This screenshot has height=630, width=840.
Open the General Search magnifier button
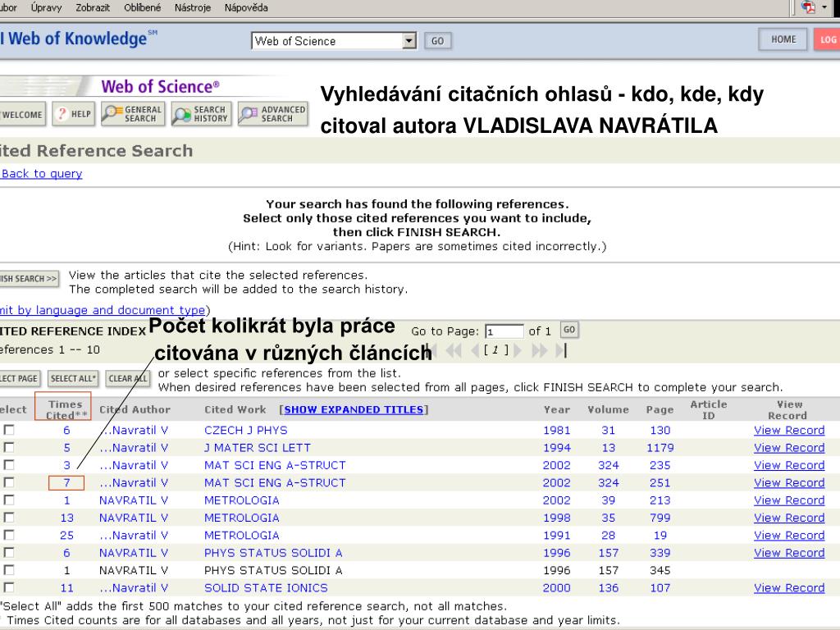point(133,113)
